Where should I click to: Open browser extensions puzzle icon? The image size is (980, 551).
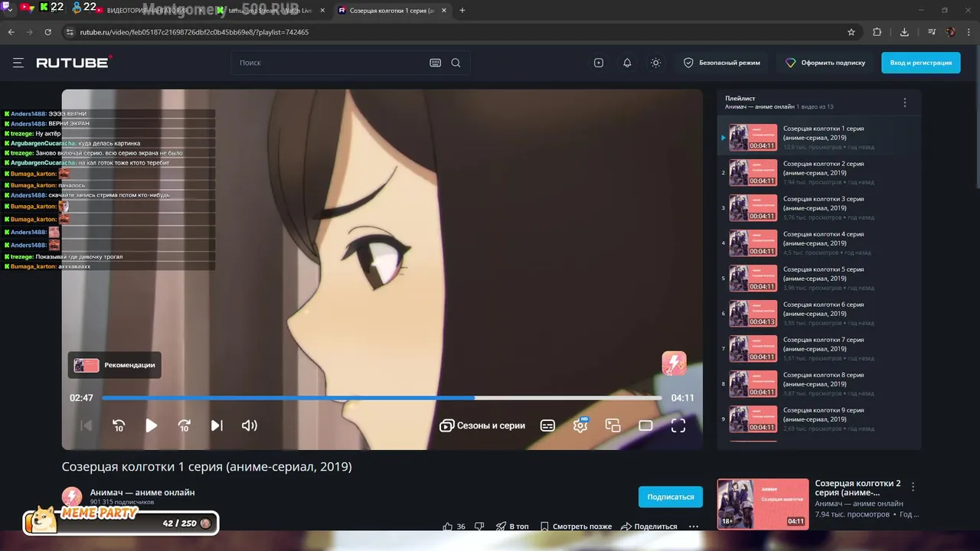[877, 32]
